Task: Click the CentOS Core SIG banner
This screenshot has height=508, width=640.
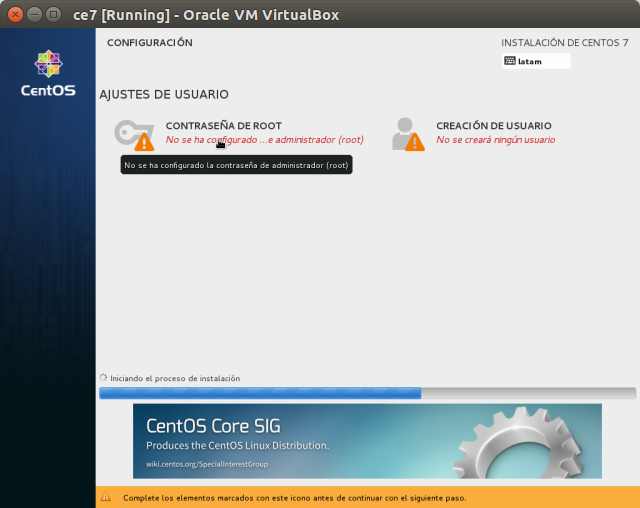Action: (x=367, y=441)
